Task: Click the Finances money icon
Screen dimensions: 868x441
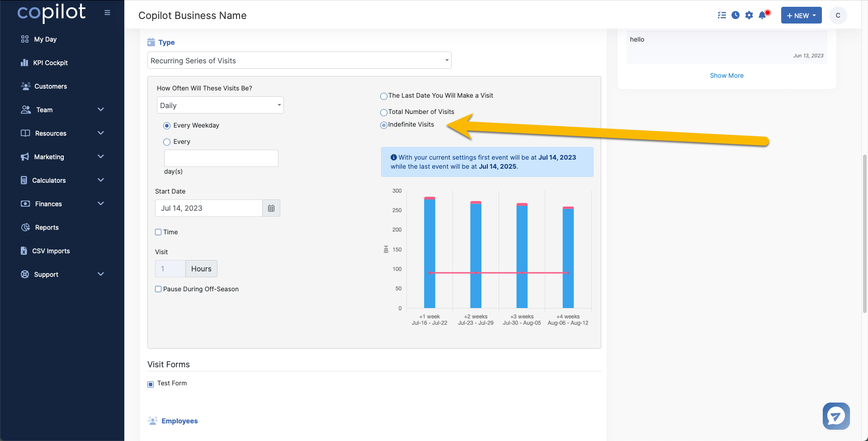Action: point(25,204)
